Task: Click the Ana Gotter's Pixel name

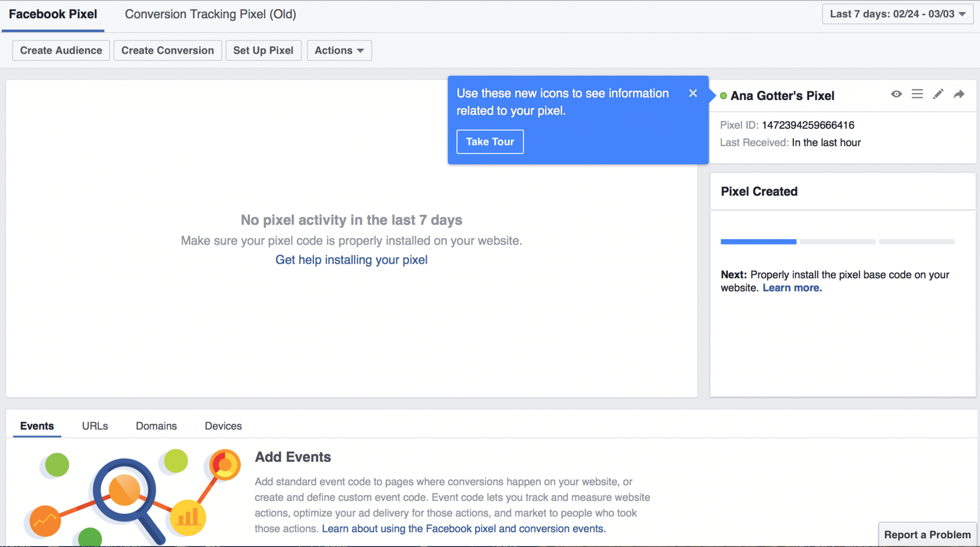Action: click(782, 96)
